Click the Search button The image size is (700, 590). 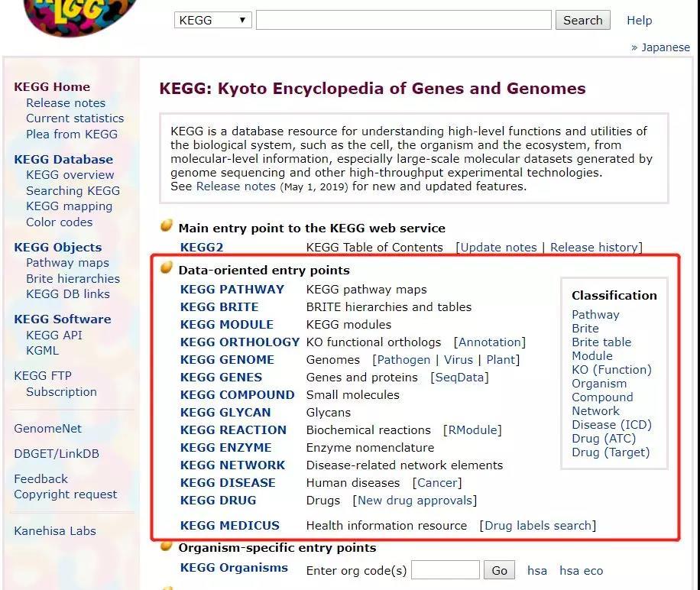(582, 20)
